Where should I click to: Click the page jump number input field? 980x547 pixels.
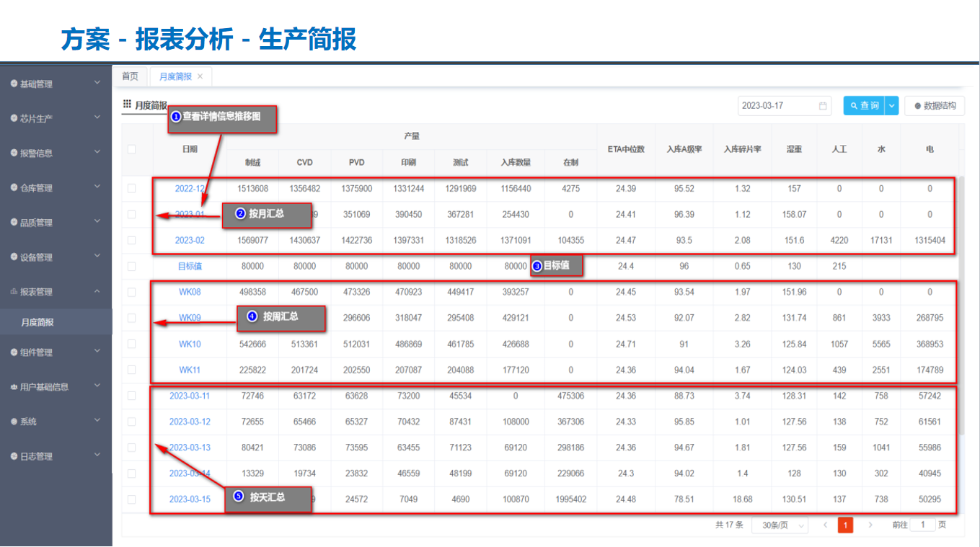[922, 525]
